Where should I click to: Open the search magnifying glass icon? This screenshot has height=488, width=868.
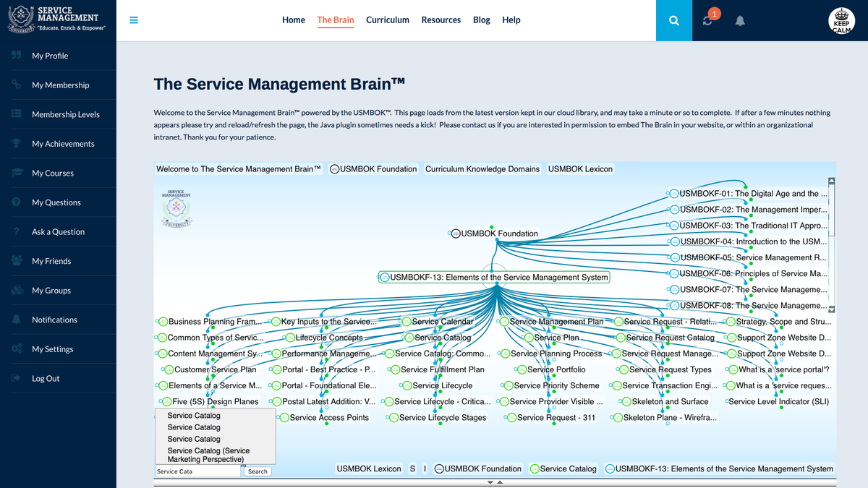[673, 20]
